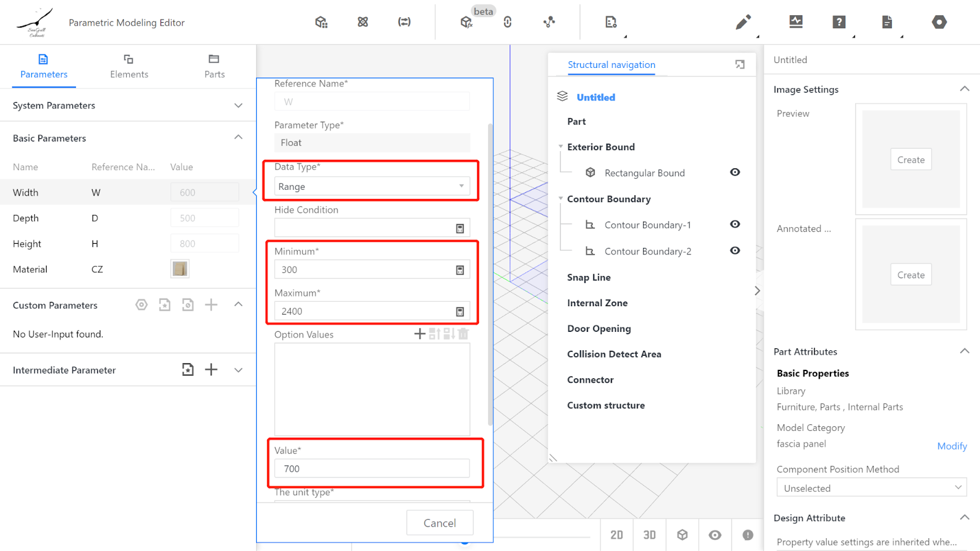This screenshot has width=980, height=551.
Task: Click the Value input field showing 700
Action: [x=371, y=469]
